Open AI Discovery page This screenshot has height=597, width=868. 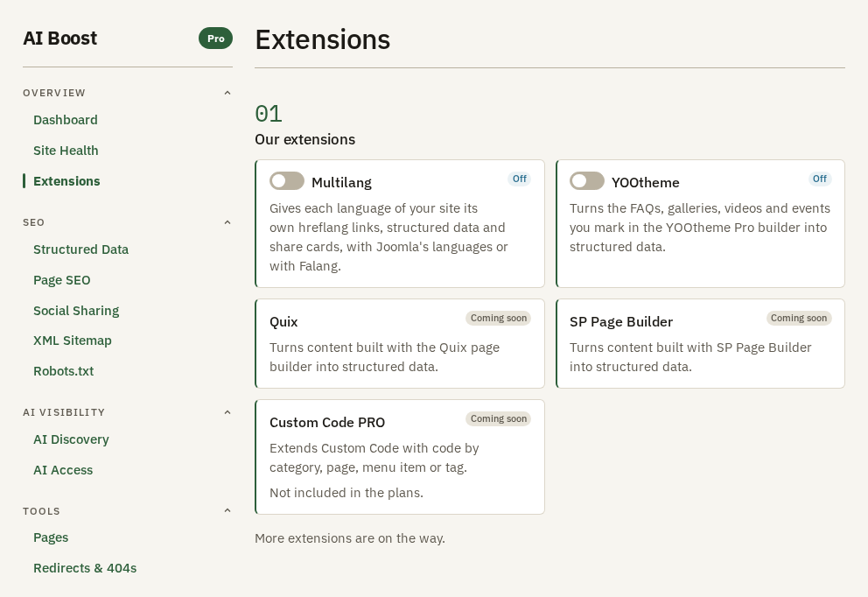click(x=71, y=439)
